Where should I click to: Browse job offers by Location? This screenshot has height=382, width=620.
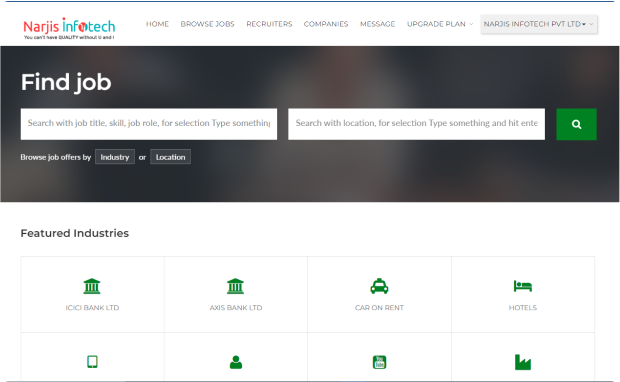point(170,157)
